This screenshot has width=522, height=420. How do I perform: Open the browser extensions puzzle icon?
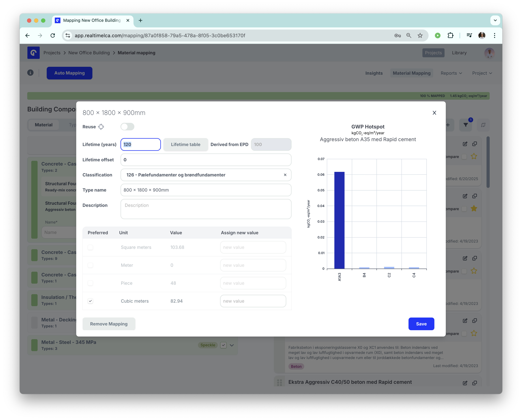coord(450,36)
